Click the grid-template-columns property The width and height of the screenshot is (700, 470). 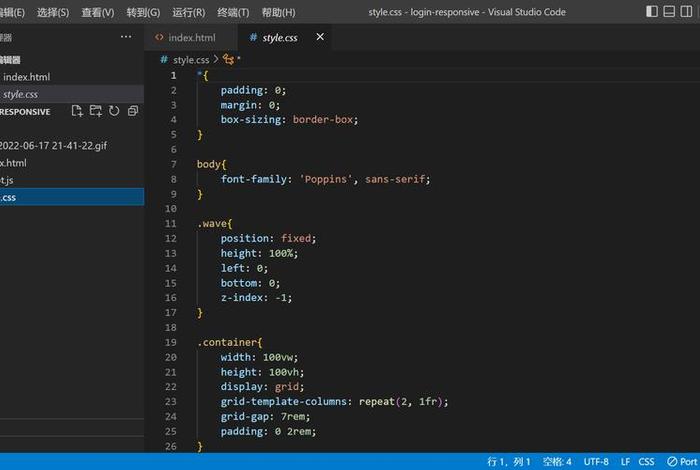[283, 402]
